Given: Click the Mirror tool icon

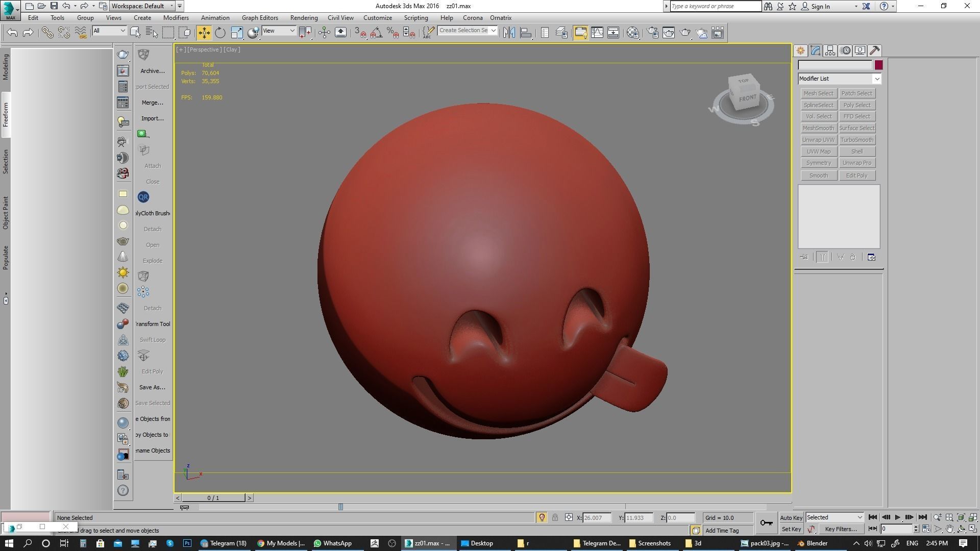Looking at the screenshot, I should [x=509, y=33].
